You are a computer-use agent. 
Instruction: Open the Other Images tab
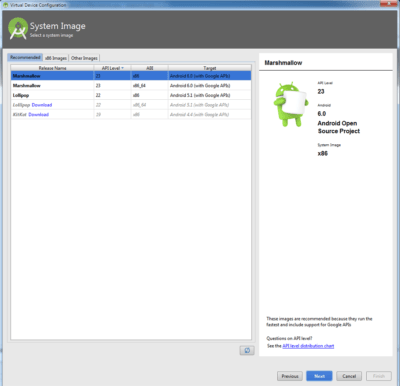click(84, 58)
